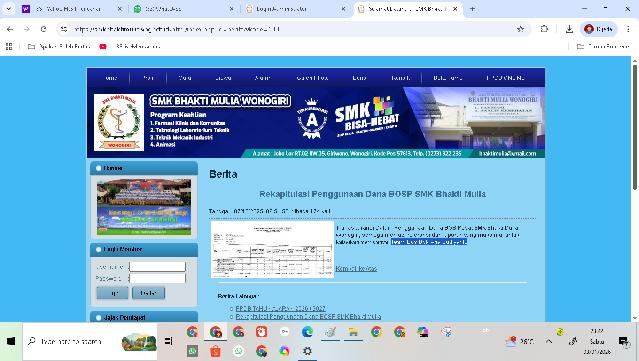Go back to the previous page
Viewport: 639px width, 361px height.
[10, 29]
